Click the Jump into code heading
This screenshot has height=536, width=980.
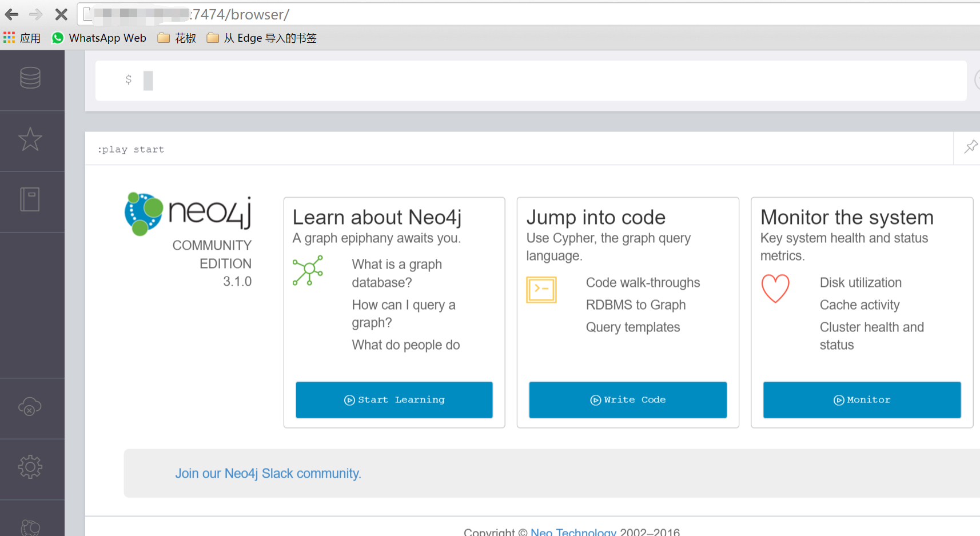(596, 217)
